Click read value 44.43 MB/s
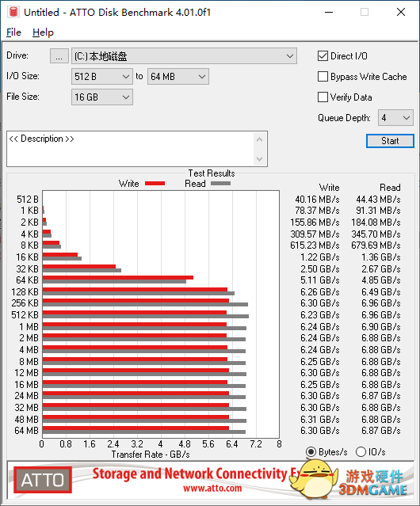 378,200
